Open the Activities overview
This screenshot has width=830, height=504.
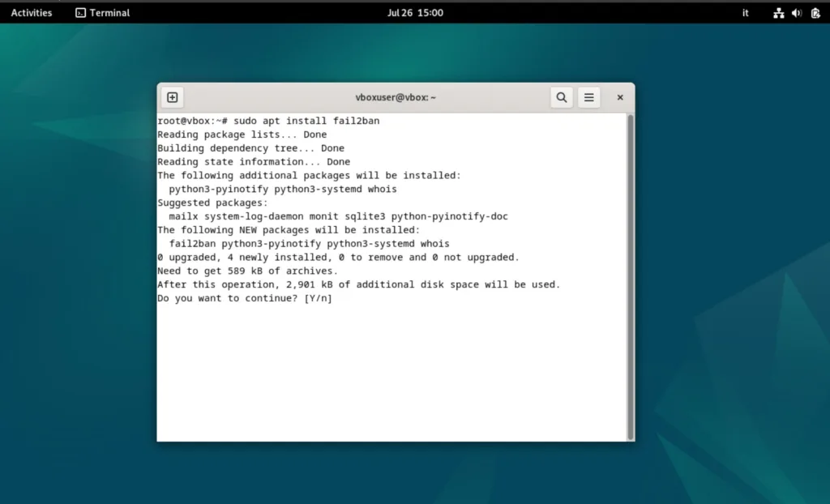coord(32,13)
